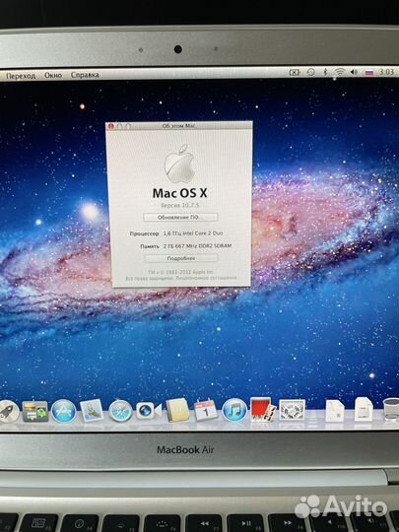399x532 pixels.
Task: Click gray framed icon right of Photo Booth
Action: pyautogui.click(x=292, y=410)
